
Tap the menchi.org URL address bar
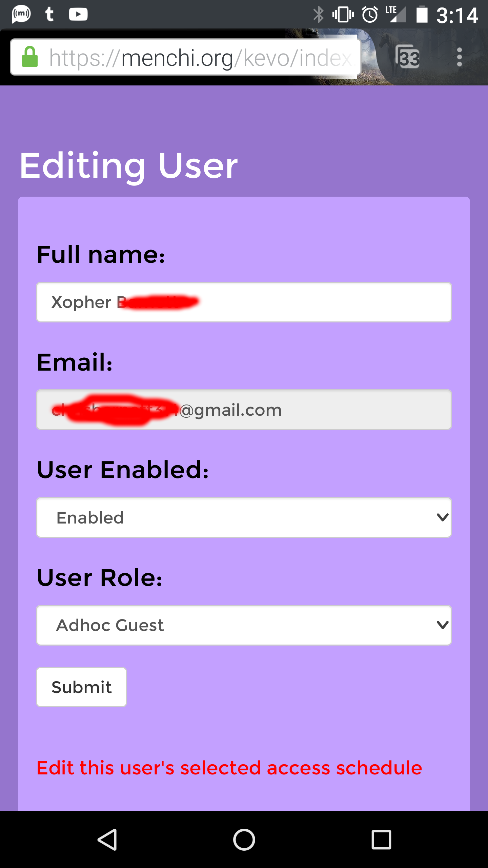point(200,58)
